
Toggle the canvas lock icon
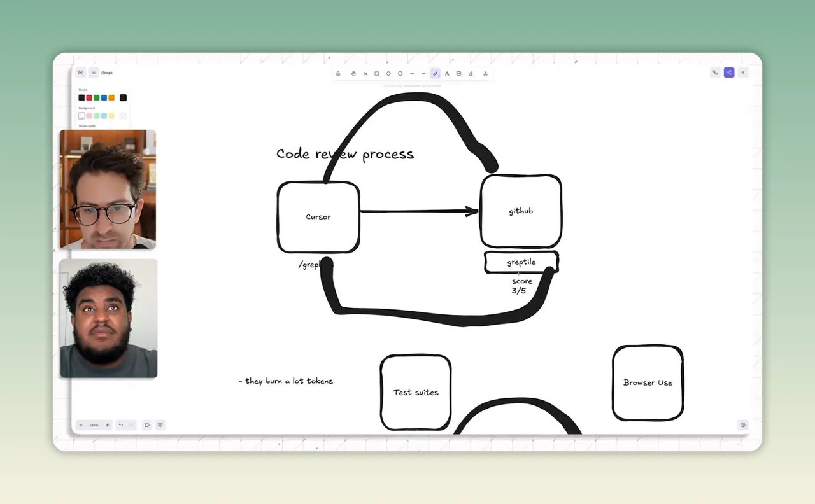tap(338, 73)
